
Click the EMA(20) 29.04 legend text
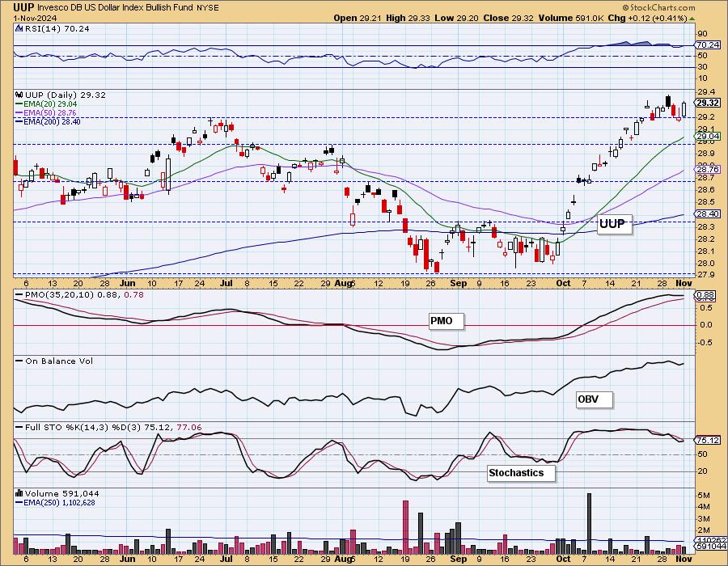(x=50, y=104)
